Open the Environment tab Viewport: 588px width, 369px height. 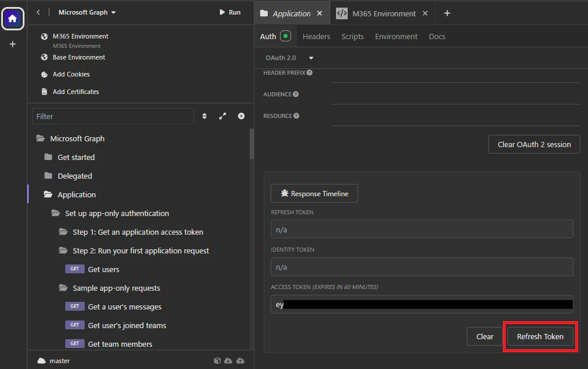(396, 36)
